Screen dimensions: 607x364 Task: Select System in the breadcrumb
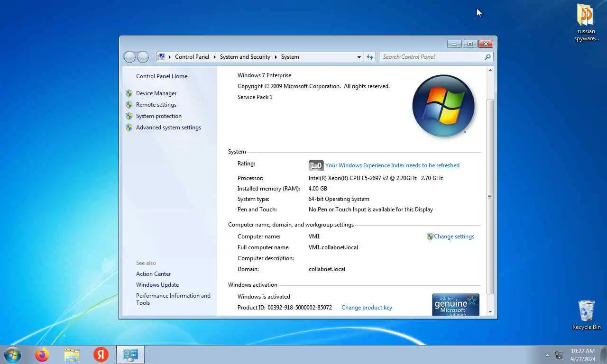(x=290, y=57)
